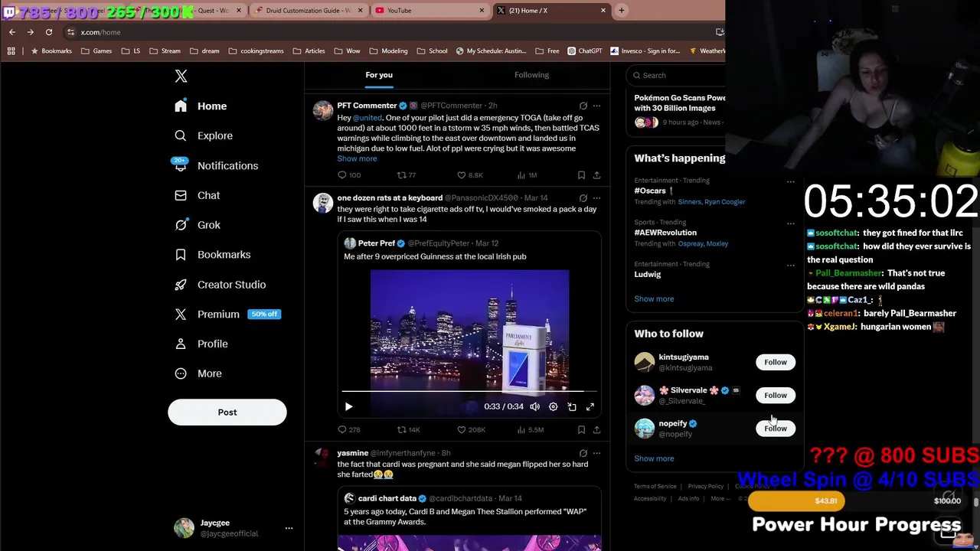Open Grok in the sidebar

pyautogui.click(x=198, y=225)
